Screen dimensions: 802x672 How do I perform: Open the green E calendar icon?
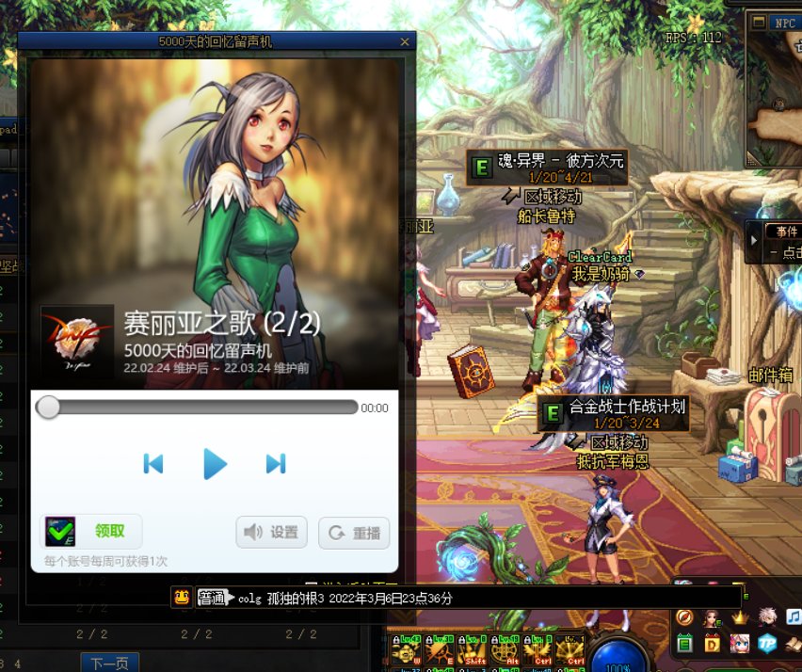(685, 644)
